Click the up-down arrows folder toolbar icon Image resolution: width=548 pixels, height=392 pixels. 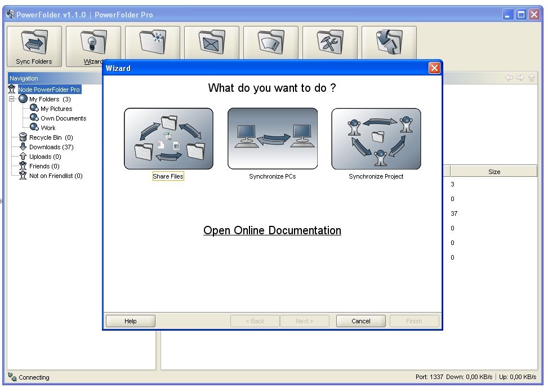click(x=389, y=42)
